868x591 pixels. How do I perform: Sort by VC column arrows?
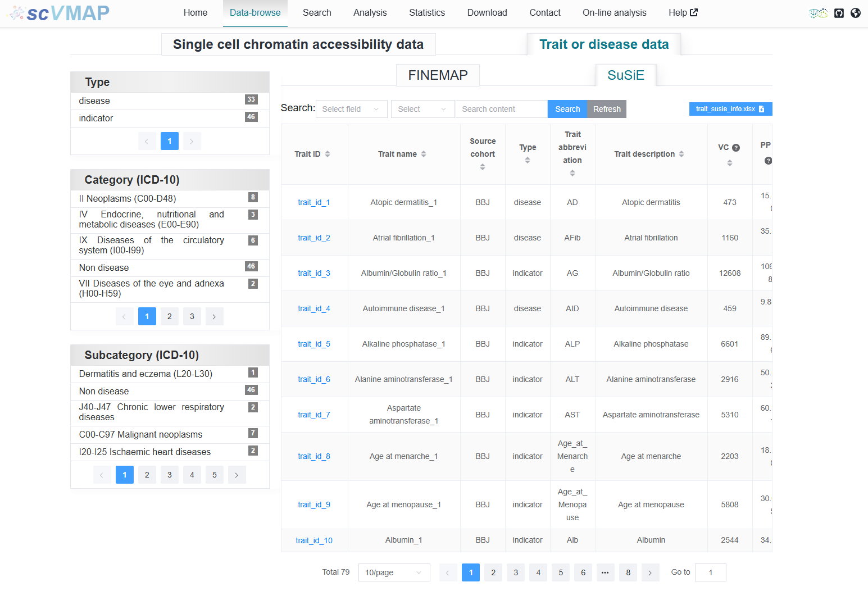click(x=730, y=163)
